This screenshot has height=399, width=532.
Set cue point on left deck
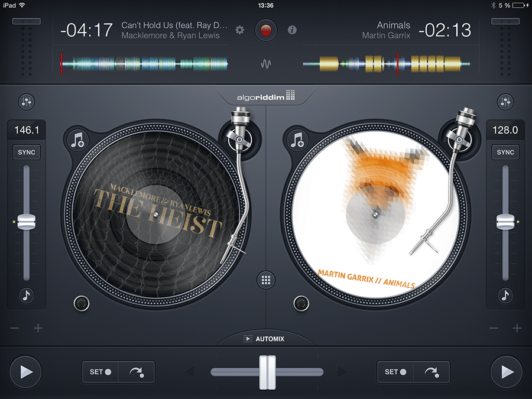pos(100,372)
